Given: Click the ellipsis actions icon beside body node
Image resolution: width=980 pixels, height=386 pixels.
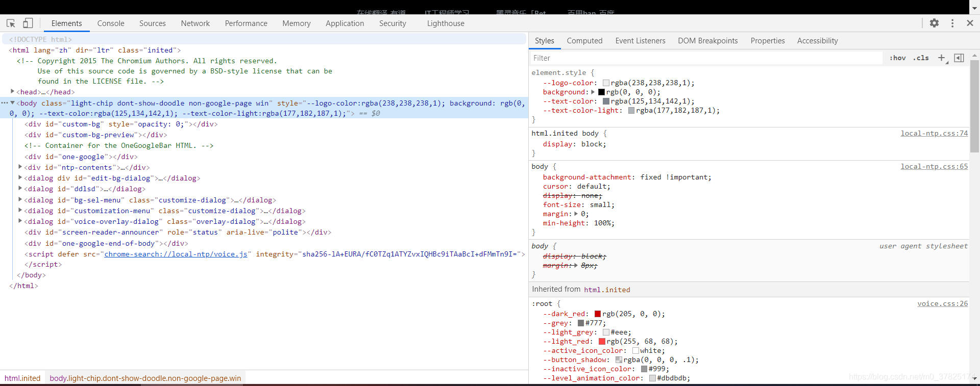Looking at the screenshot, I should (x=4, y=103).
